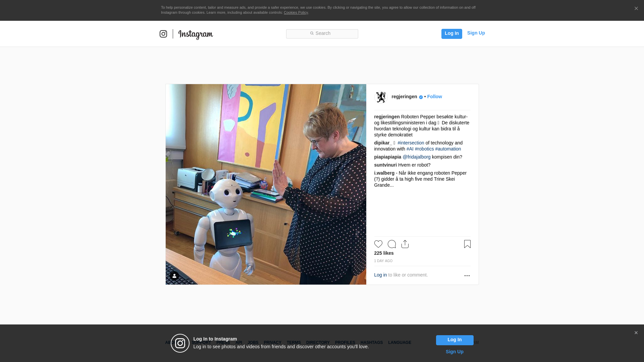644x362 pixels.
Task: Click the top Sign Up link
Action: pyautogui.click(x=476, y=33)
